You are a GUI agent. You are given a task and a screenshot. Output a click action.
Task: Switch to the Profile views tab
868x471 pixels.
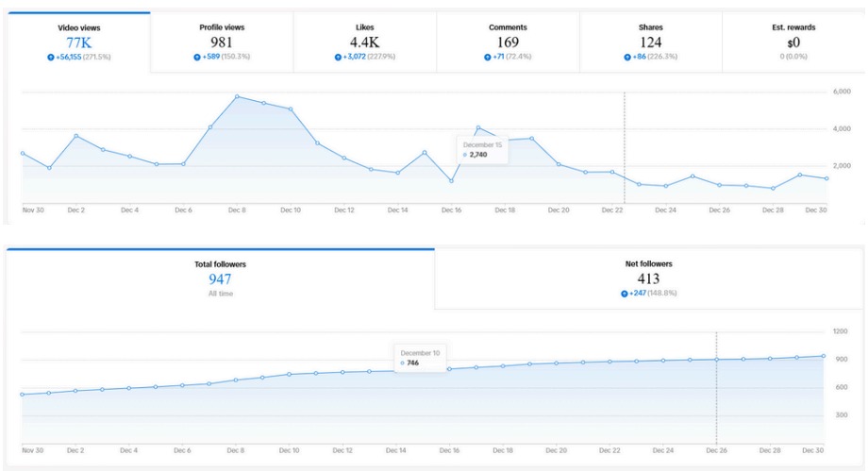[x=222, y=42]
